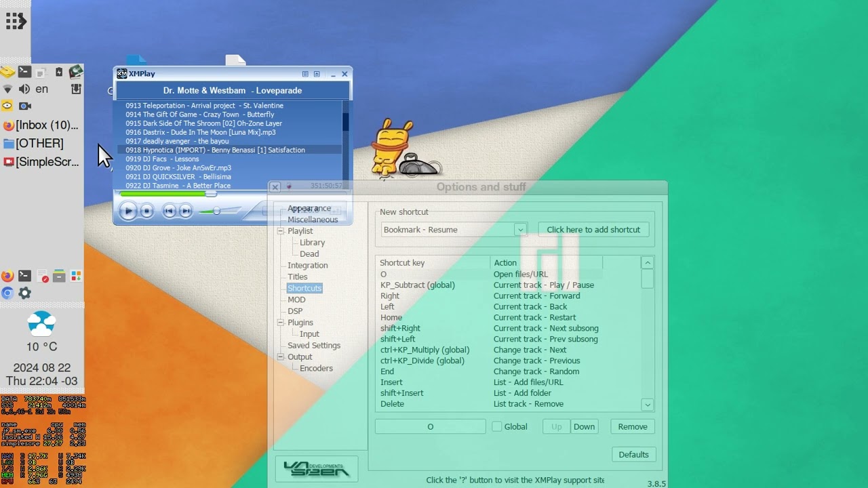868x488 pixels.
Task: Collapse the Output tree node
Action: point(281,357)
